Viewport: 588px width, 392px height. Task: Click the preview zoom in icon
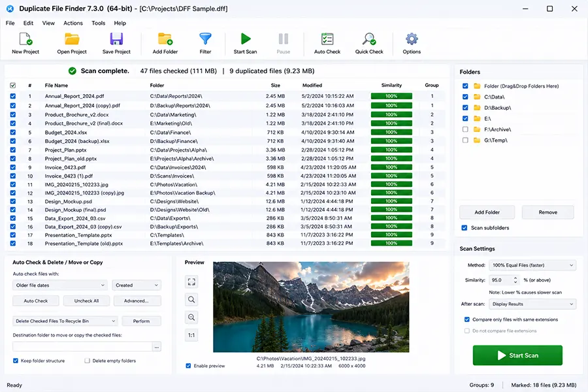pyautogui.click(x=191, y=299)
